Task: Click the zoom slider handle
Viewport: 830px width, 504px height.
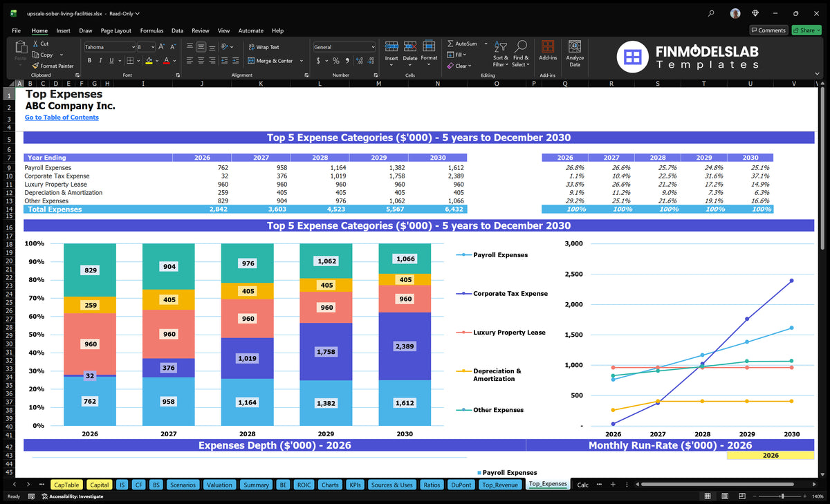Action: (782, 496)
